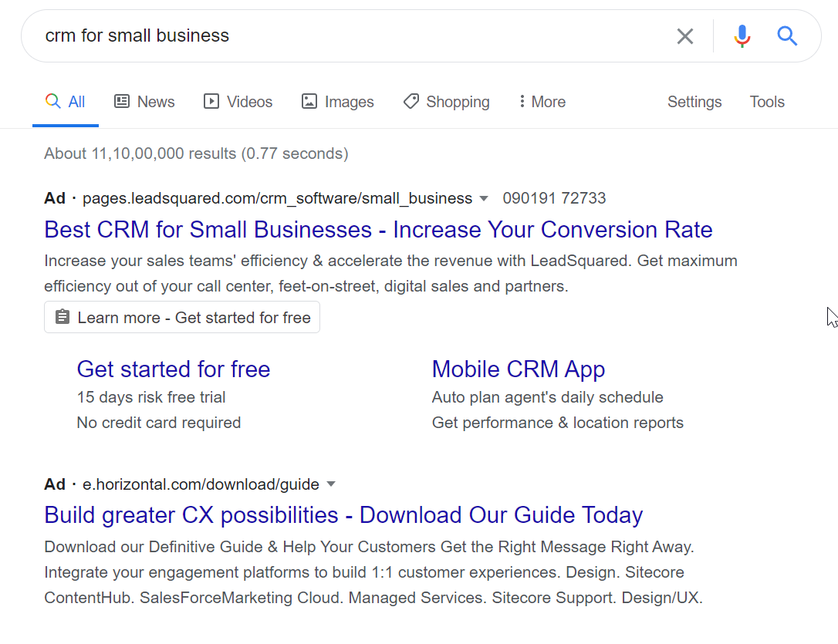The image size is (838, 644).
Task: Switch to the Videos tab
Action: tap(238, 102)
